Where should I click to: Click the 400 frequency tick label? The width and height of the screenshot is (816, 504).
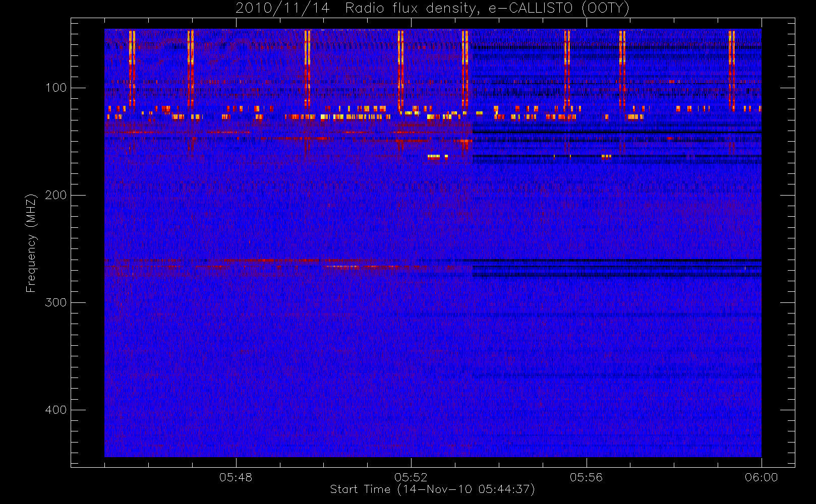[55, 410]
